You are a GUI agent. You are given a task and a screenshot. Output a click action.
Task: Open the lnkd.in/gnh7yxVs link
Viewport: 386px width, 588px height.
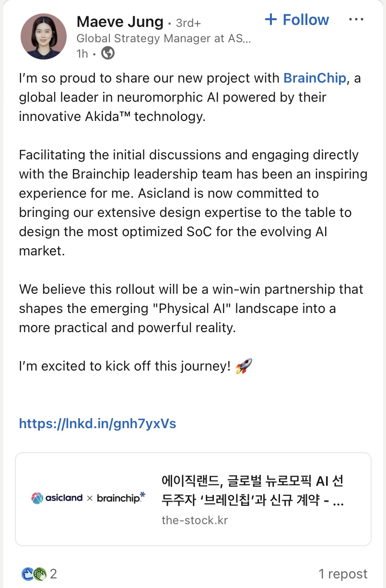(x=97, y=424)
